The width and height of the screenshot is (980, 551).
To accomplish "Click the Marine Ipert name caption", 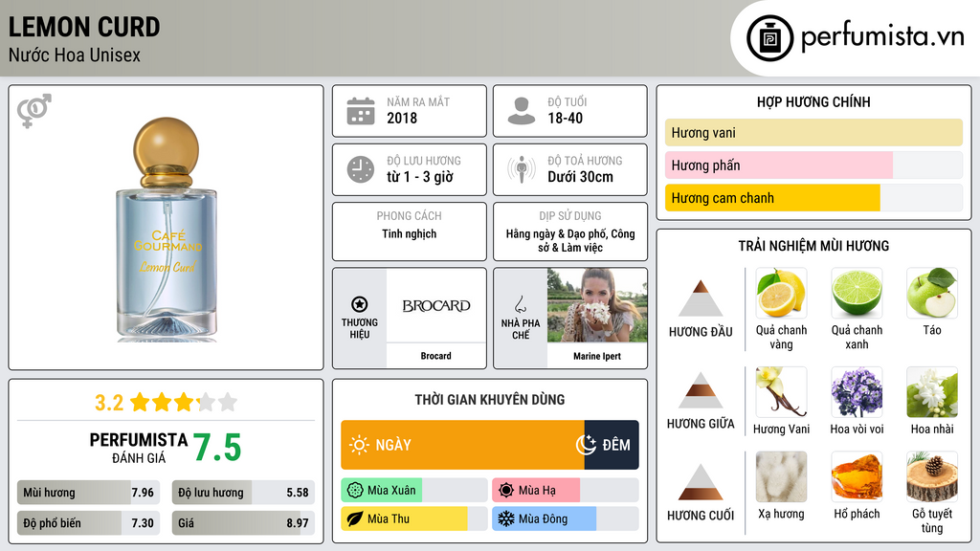I will coord(597,356).
